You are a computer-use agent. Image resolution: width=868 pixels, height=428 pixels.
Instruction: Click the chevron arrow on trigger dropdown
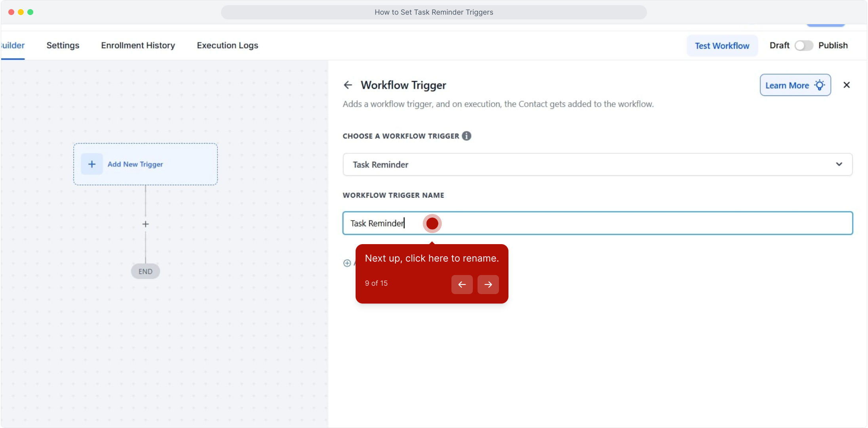pos(839,164)
